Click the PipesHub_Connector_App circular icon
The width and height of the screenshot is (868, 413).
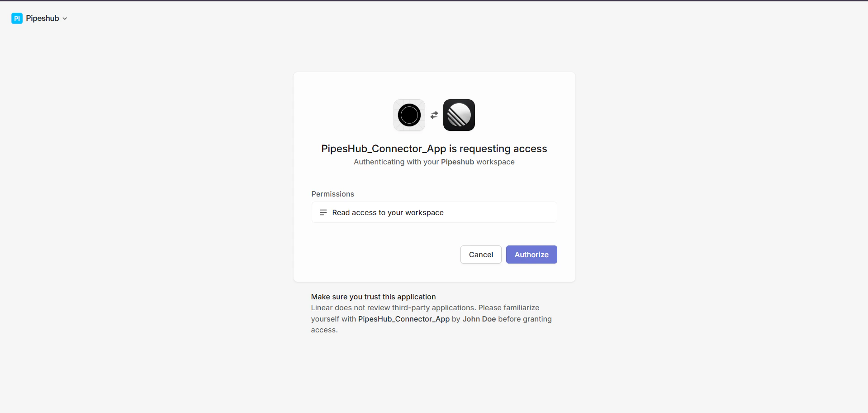[x=409, y=115]
